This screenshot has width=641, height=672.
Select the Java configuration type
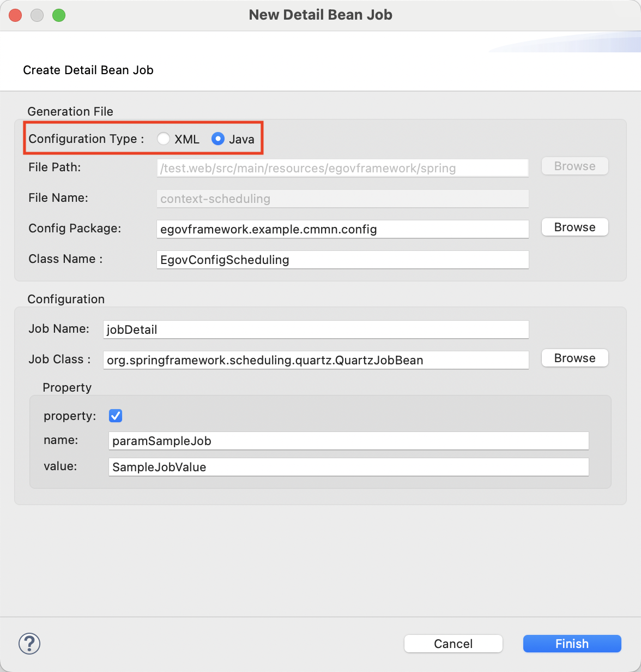[218, 139]
